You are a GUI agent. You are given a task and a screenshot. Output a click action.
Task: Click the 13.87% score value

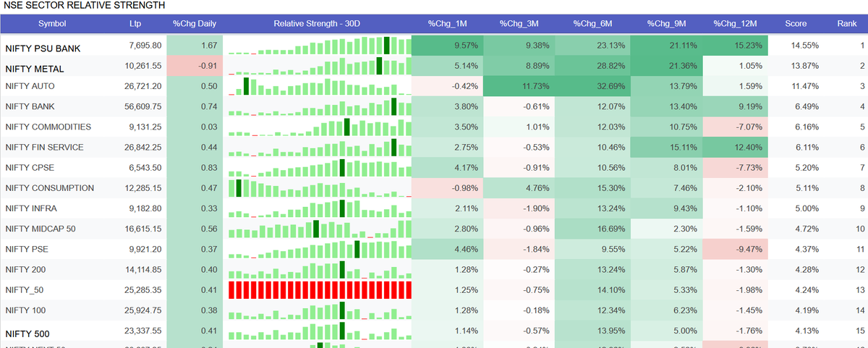click(804, 66)
